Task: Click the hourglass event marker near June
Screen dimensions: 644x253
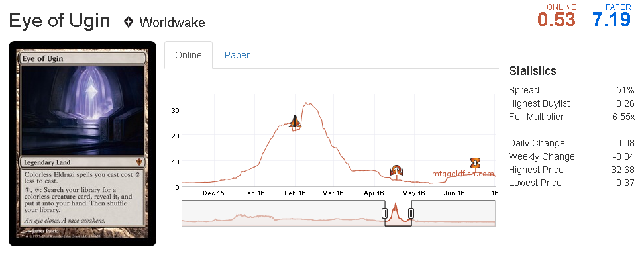Action: point(475,163)
